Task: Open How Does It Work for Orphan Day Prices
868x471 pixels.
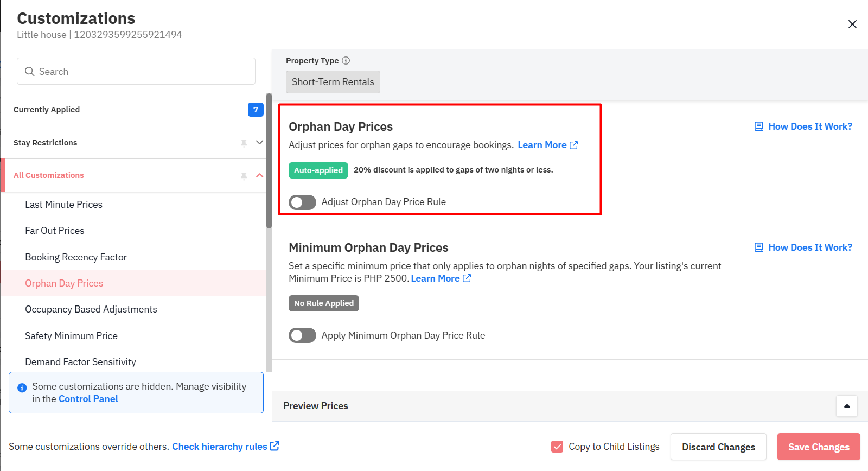Action: (810, 126)
